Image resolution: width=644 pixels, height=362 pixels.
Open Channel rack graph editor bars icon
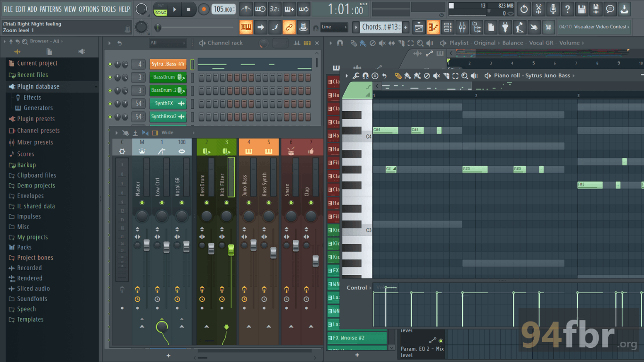(297, 43)
